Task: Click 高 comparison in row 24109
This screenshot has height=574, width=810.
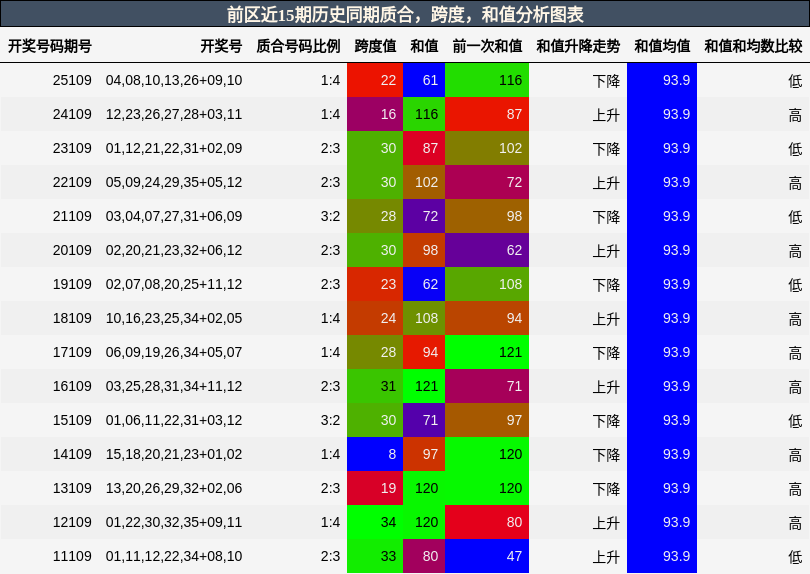Action: 795,115
